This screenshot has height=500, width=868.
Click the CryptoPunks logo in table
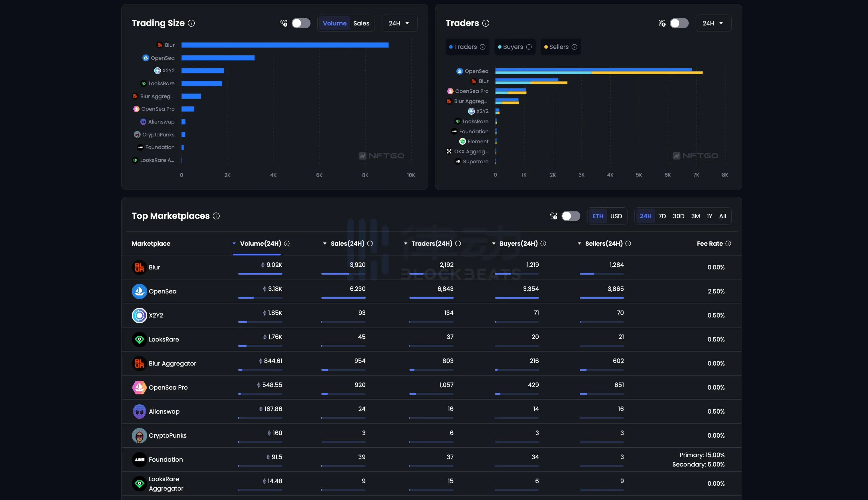(139, 435)
